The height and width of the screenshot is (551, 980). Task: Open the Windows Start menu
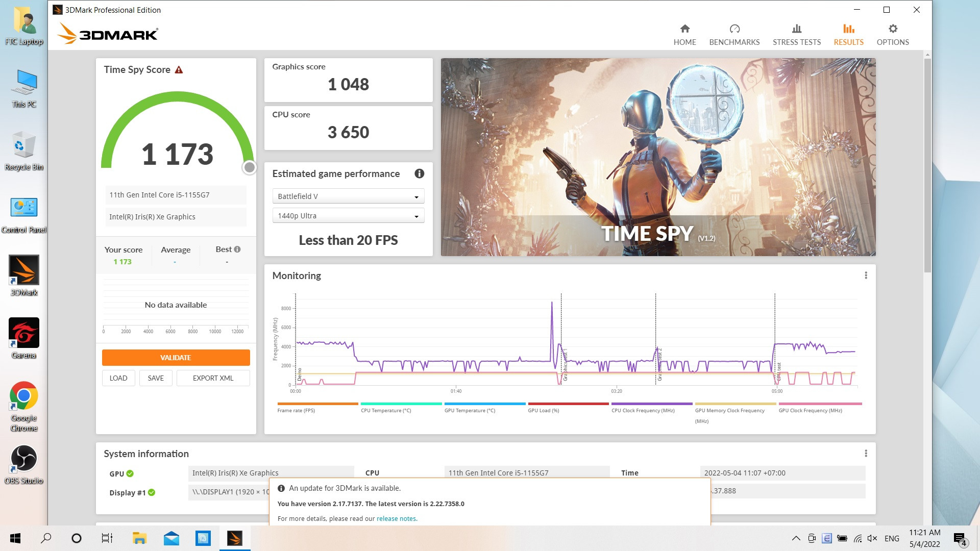pos(15,538)
